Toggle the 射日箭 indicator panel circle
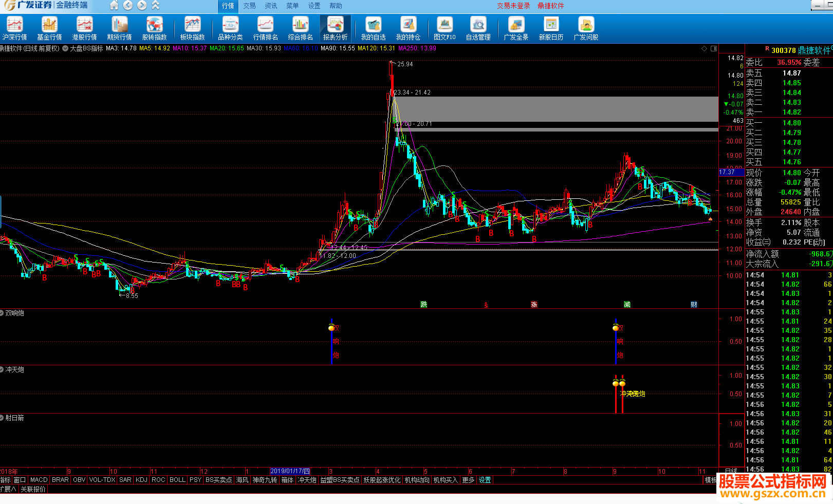The image size is (833, 504). pyautogui.click(x=2, y=418)
